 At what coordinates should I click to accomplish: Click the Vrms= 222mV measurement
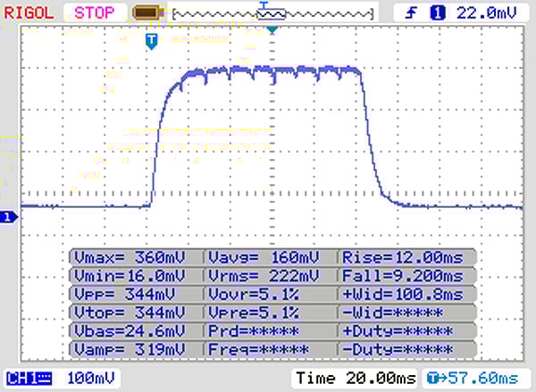pos(264,275)
